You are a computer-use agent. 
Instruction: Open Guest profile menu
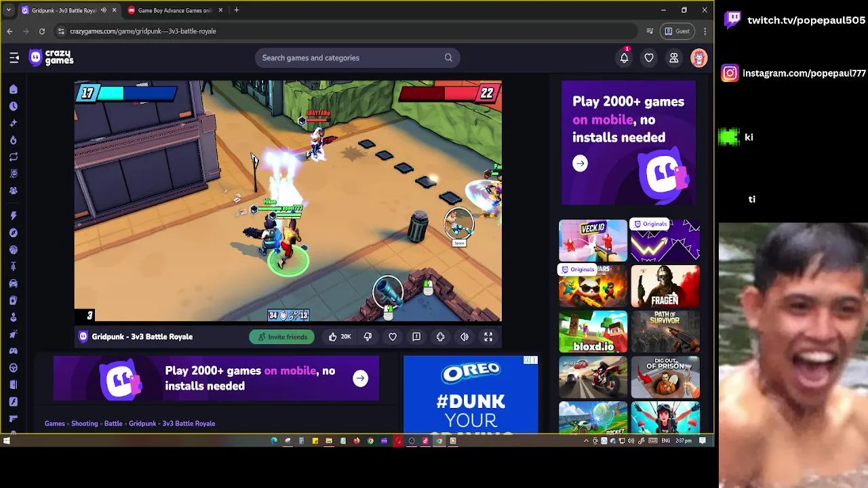tap(677, 31)
